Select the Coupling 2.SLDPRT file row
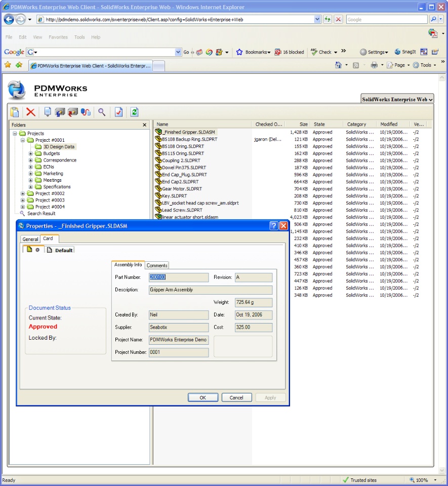The image size is (448, 486). click(181, 160)
